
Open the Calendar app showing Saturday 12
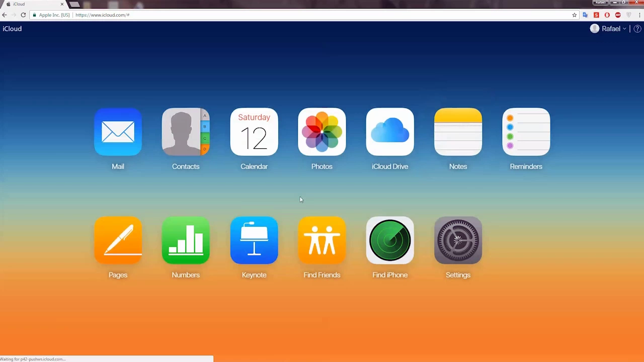[254, 132]
